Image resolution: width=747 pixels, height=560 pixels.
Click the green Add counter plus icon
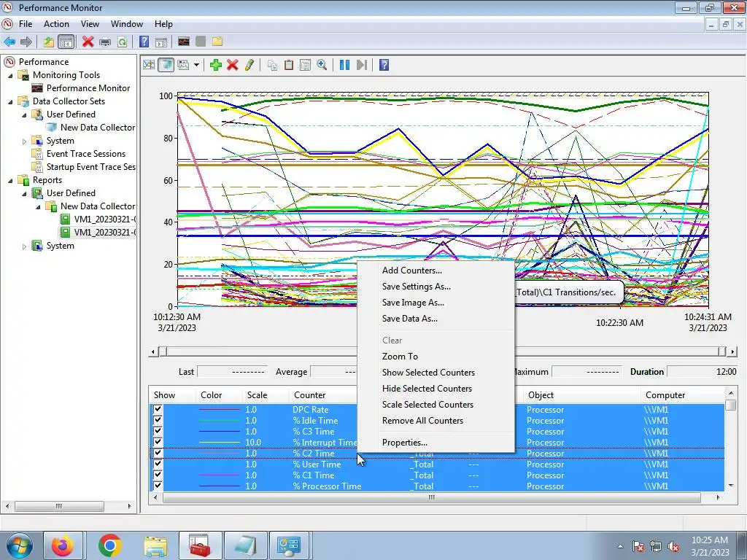tap(216, 65)
